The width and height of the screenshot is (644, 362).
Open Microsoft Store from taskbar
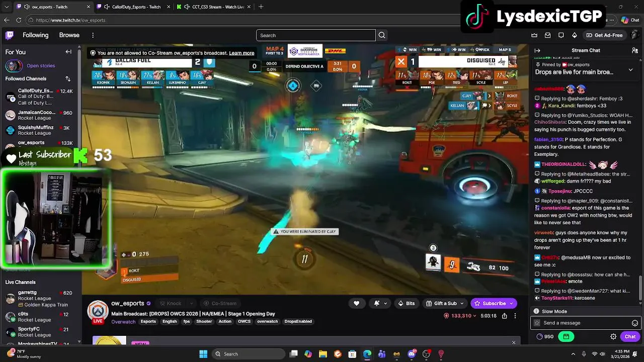coord(352,354)
